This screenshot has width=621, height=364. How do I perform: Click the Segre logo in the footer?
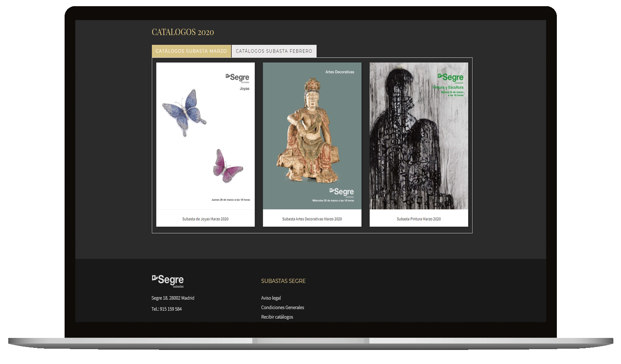tap(167, 280)
